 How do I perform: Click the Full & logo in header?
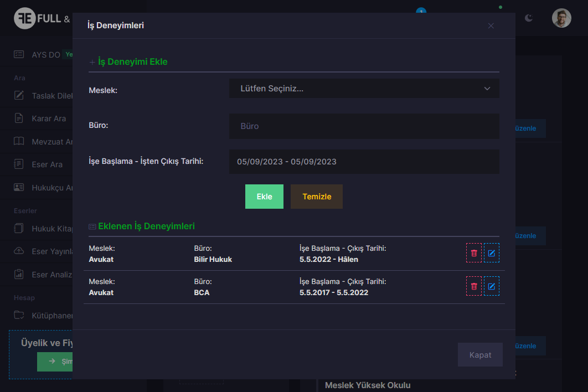point(42,19)
